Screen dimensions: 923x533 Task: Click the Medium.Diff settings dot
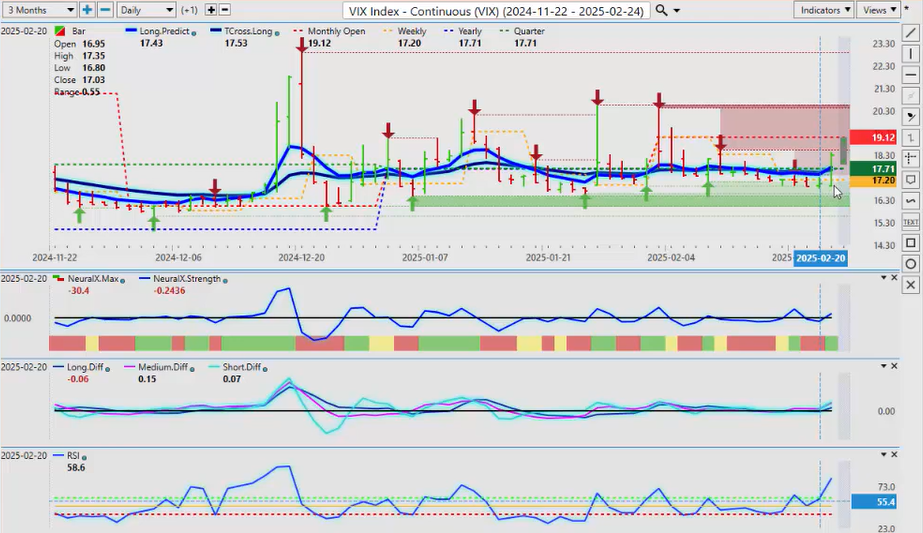pos(192,369)
